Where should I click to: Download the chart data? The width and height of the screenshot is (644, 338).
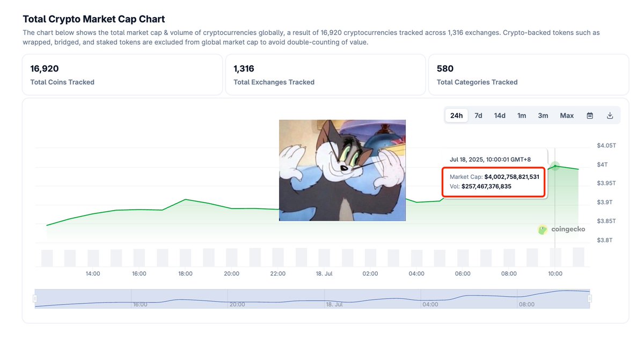[610, 116]
